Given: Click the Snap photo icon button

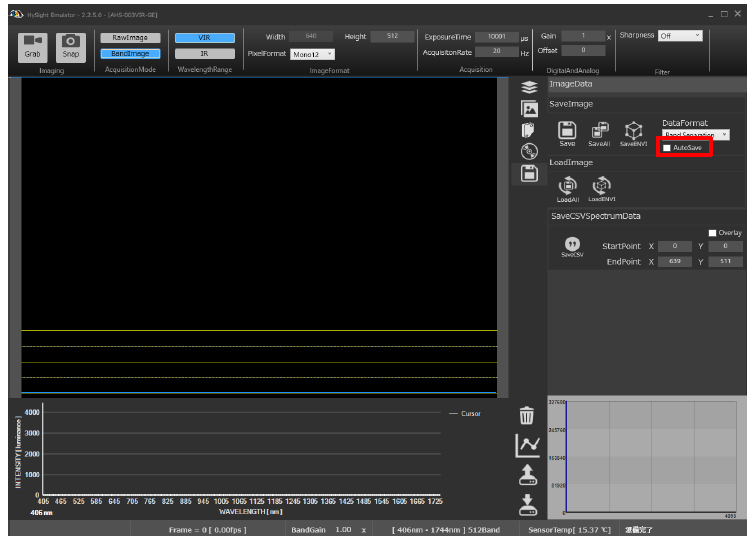Looking at the screenshot, I should click(x=71, y=47).
